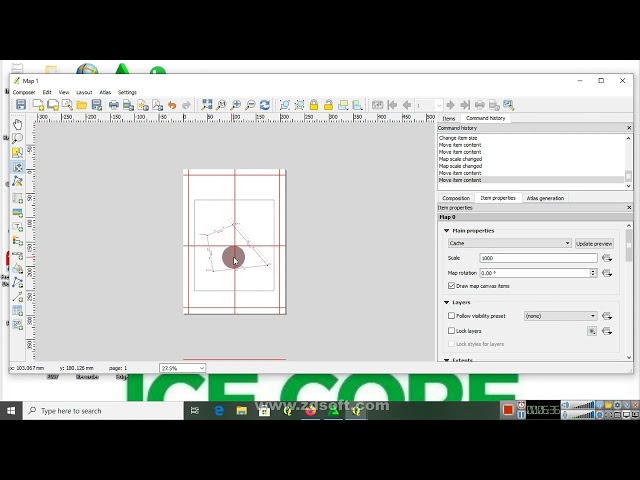640x480 pixels.
Task: Open Align selected items tool
Action: (358, 105)
